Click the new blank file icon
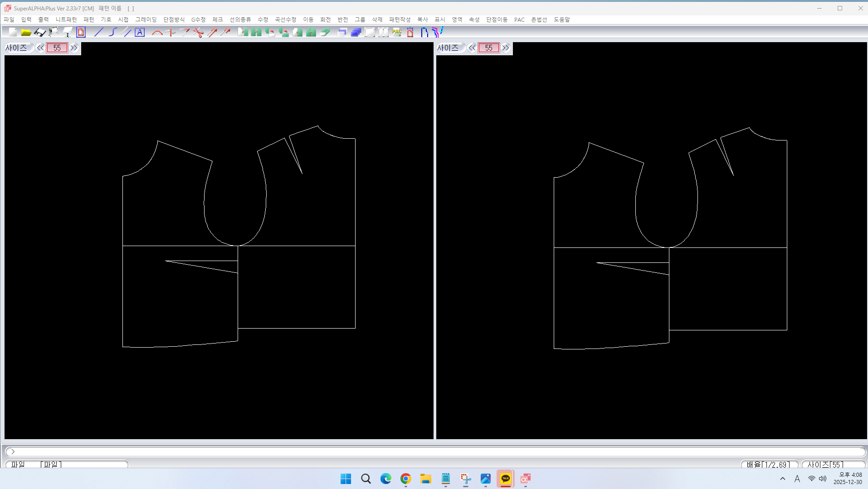 pyautogui.click(x=13, y=32)
